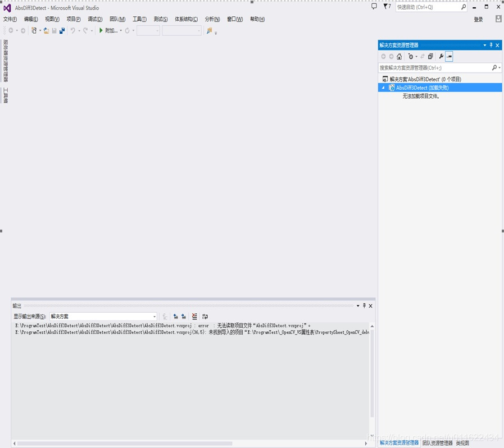Click the green Attach (附加) play button
Viewport: 504px width, 448px height.
click(108, 30)
